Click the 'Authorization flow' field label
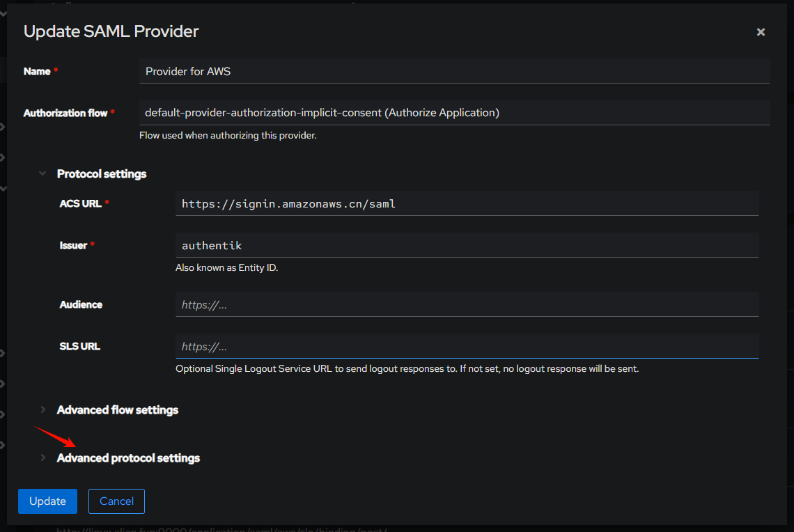794x532 pixels. pyautogui.click(x=65, y=114)
